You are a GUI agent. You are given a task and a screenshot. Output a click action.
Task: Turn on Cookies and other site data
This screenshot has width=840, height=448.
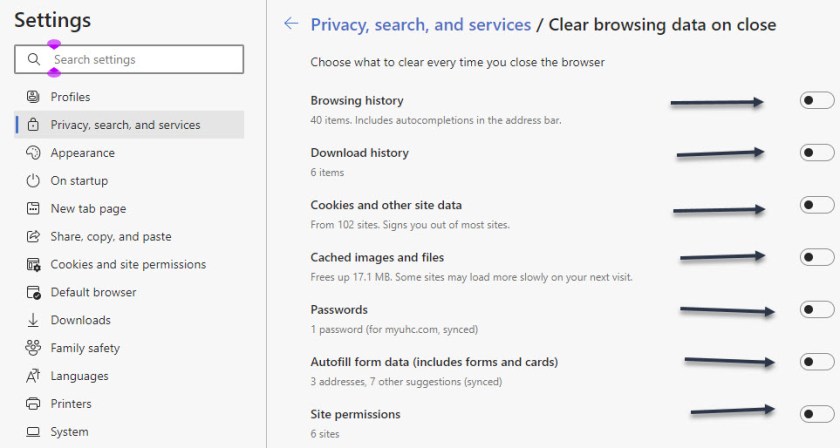click(816, 205)
